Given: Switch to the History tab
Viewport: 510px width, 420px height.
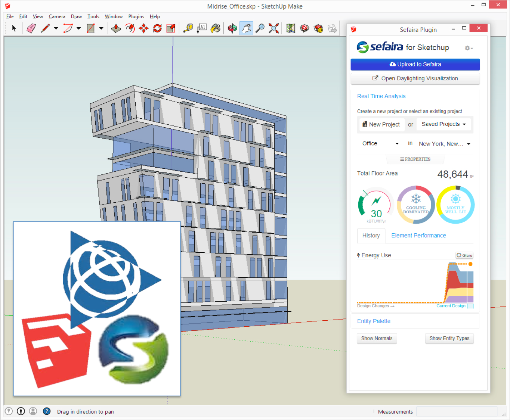Looking at the screenshot, I should click(371, 236).
